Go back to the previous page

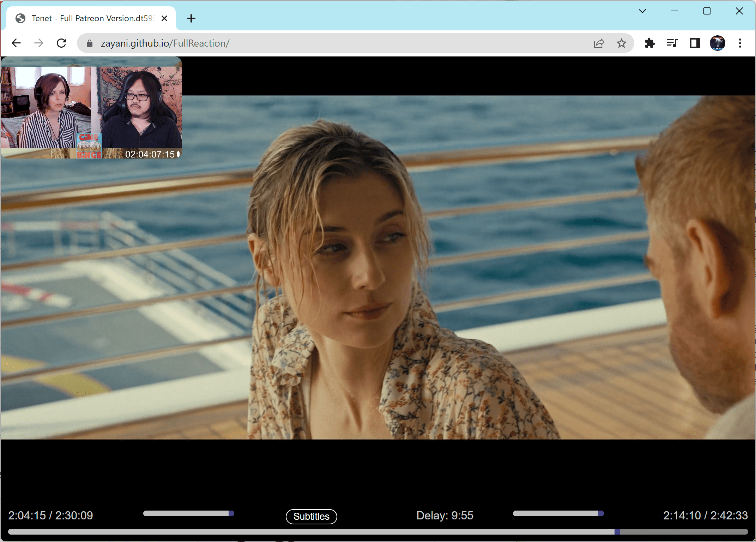[x=16, y=43]
